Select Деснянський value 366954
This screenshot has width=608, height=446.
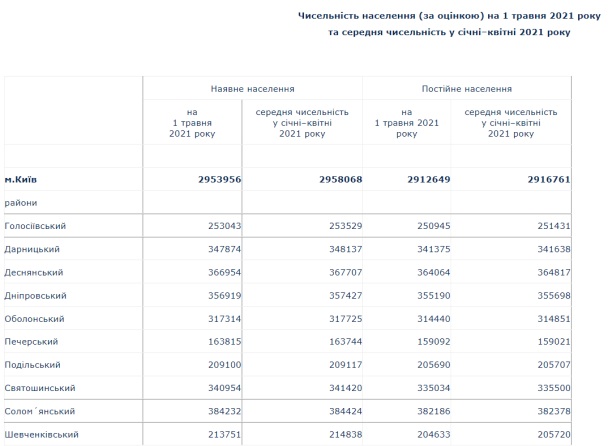pyautogui.click(x=225, y=273)
